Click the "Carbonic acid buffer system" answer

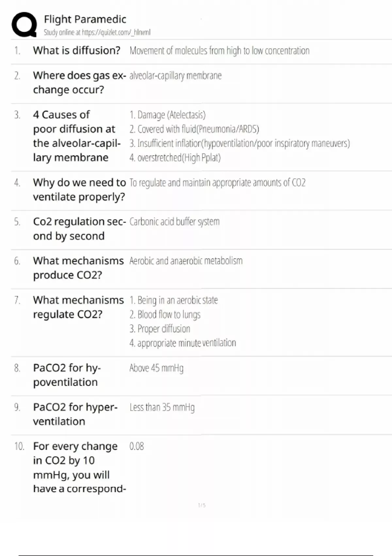tap(174, 222)
